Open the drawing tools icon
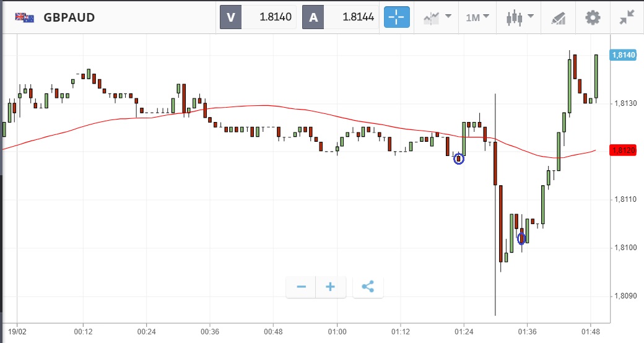644x343 pixels. 558,17
